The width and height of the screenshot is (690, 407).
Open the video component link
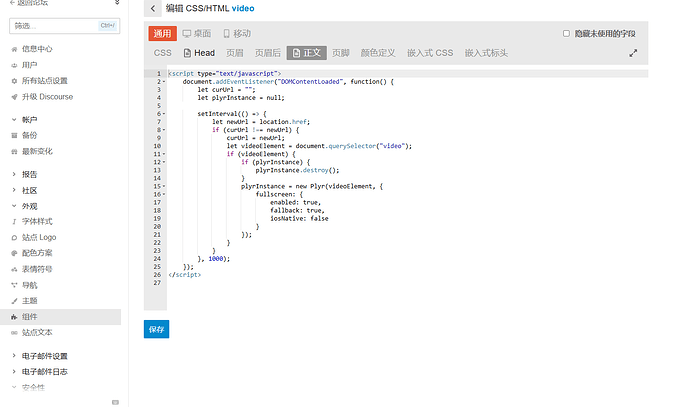point(243,8)
